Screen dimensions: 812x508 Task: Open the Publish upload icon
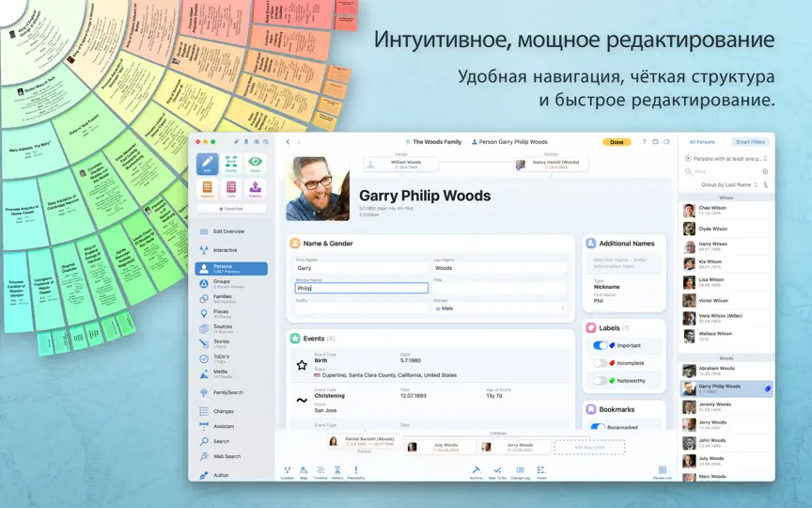click(x=255, y=189)
